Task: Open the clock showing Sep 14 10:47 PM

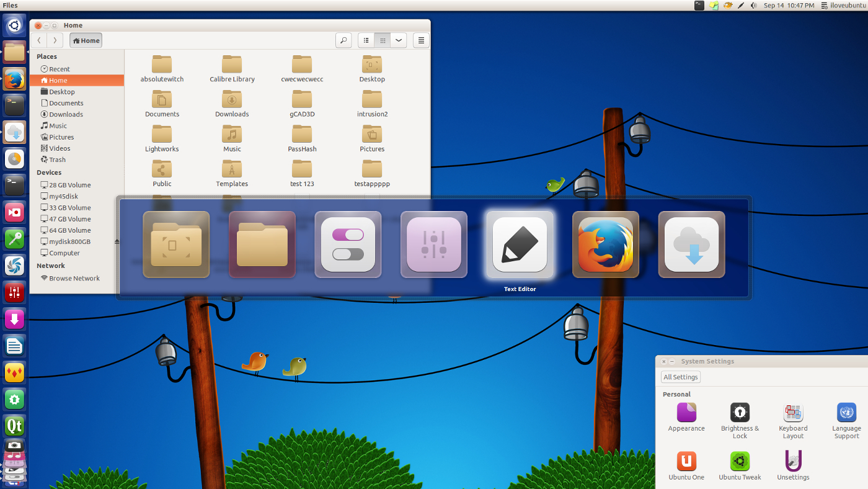Action: 789,5
